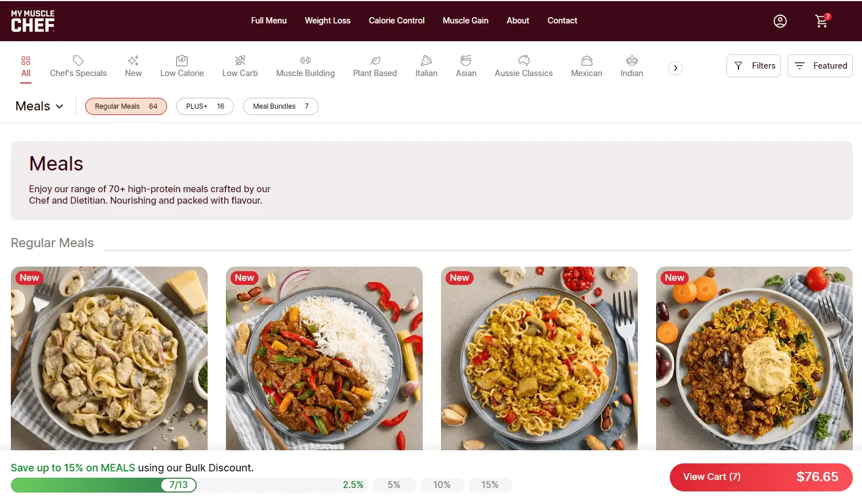Open the Filters button
This screenshot has width=862, height=504.
pos(753,66)
